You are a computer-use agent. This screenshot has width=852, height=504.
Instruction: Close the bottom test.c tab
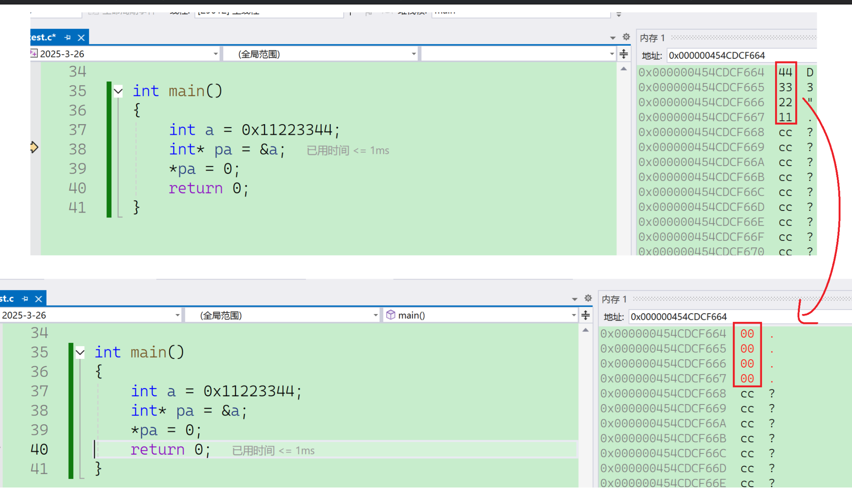click(39, 299)
